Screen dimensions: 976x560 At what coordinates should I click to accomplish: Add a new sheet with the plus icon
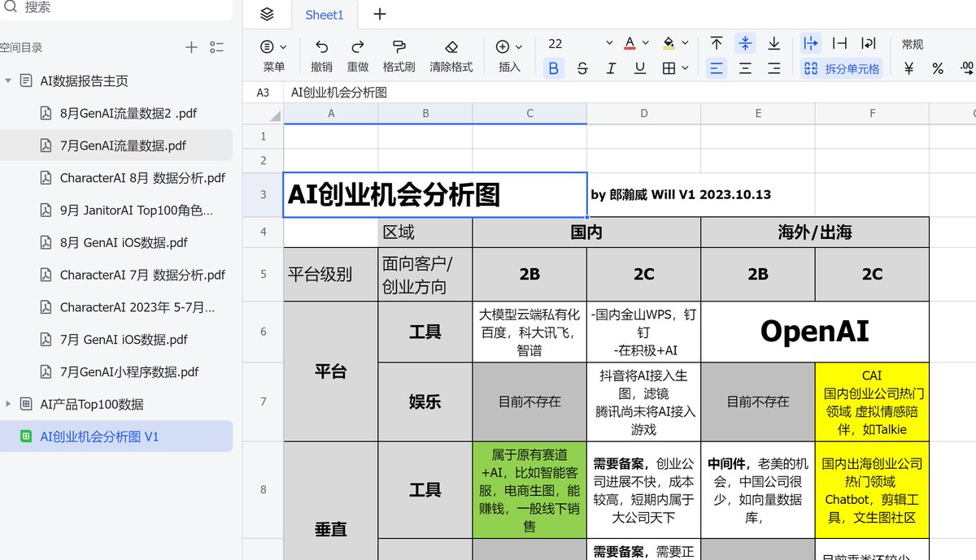(379, 15)
